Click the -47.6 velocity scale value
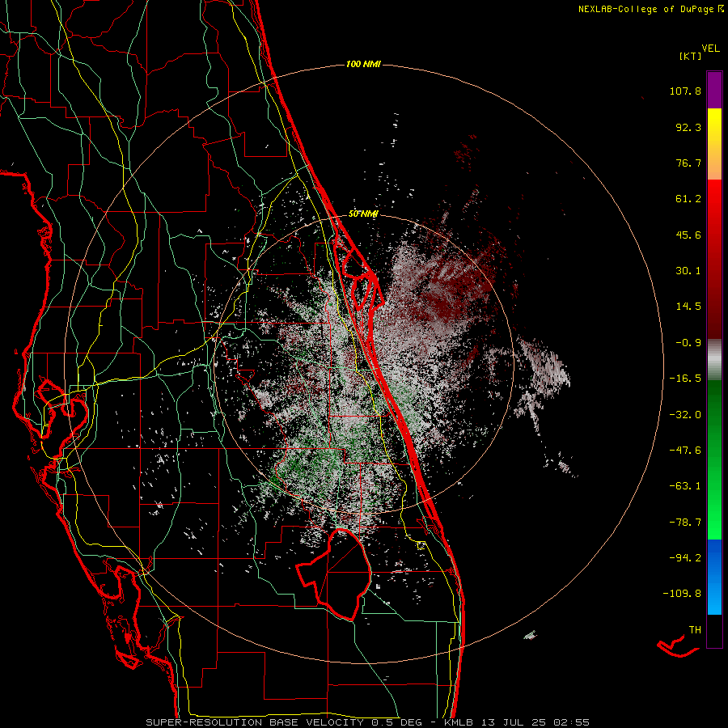This screenshot has height=728, width=728. (x=685, y=451)
